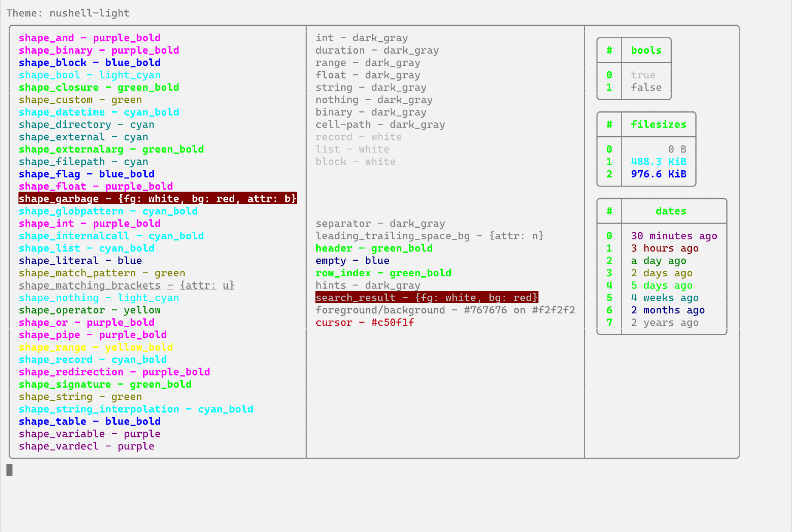Click the 'shape_flag - blue_bold' entry
792x532 pixels.
86,174
